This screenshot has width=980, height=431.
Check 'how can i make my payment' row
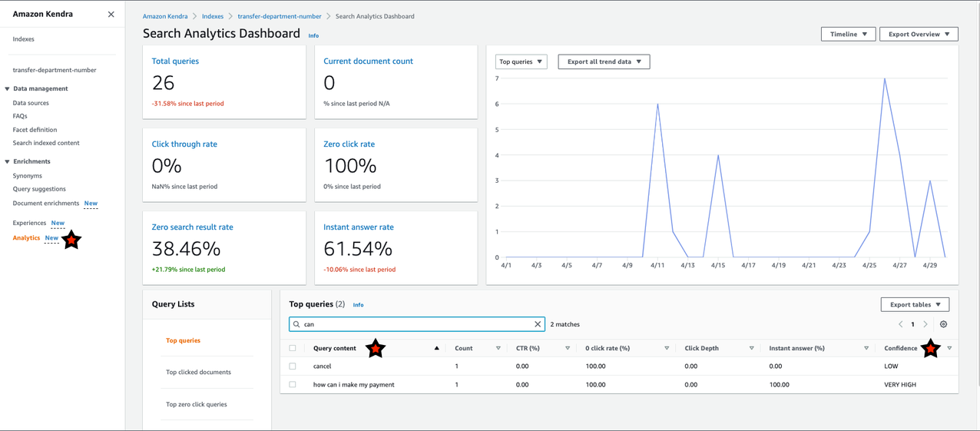coord(293,385)
